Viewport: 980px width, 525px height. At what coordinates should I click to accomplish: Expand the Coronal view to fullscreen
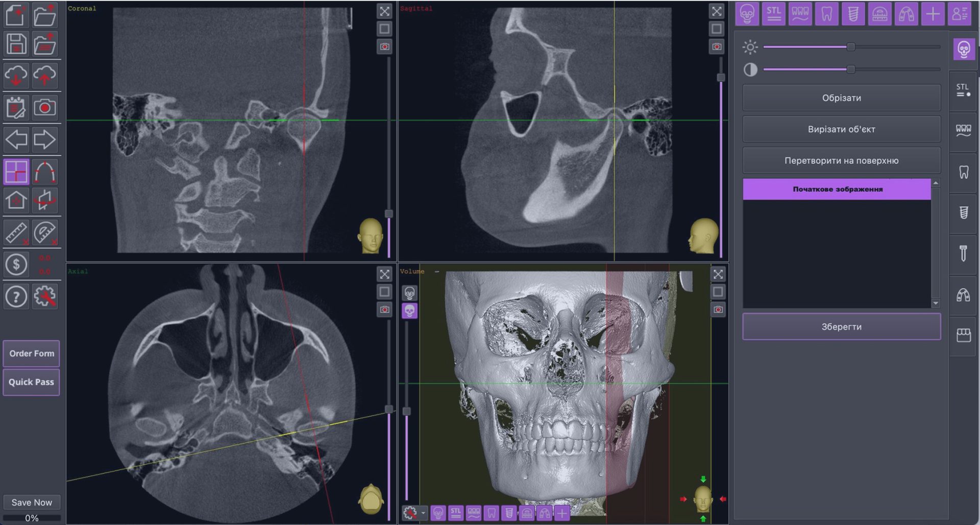(384, 11)
